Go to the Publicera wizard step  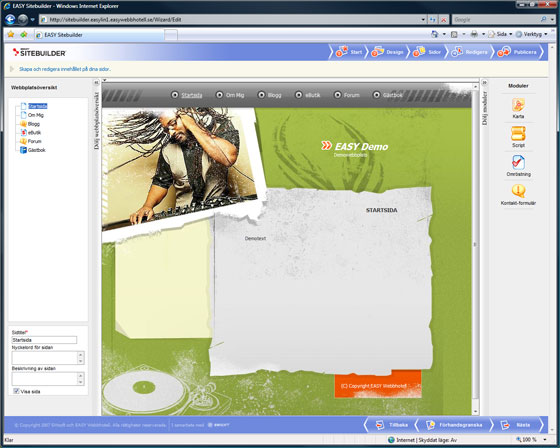click(517, 52)
